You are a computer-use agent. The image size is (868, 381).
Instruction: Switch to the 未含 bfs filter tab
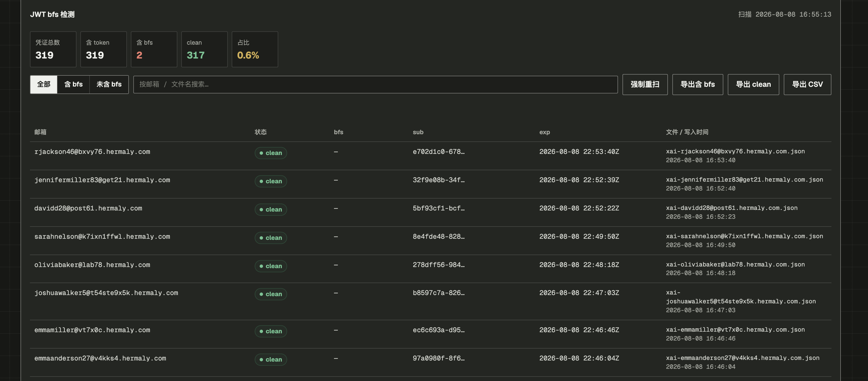point(109,84)
